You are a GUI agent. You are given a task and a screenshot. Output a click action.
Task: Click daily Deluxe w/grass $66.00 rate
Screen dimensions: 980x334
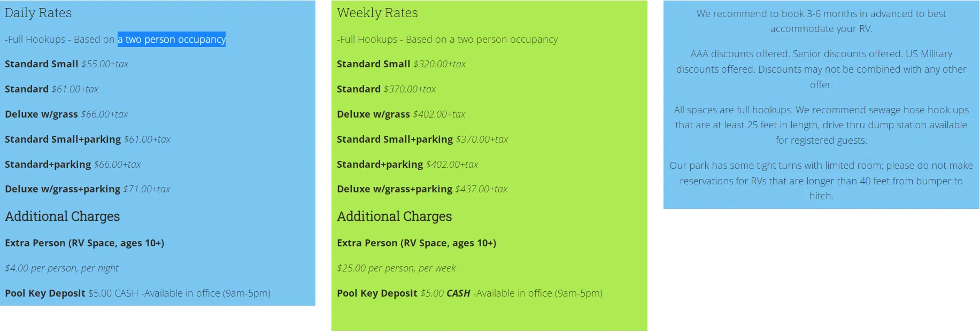[x=66, y=114]
